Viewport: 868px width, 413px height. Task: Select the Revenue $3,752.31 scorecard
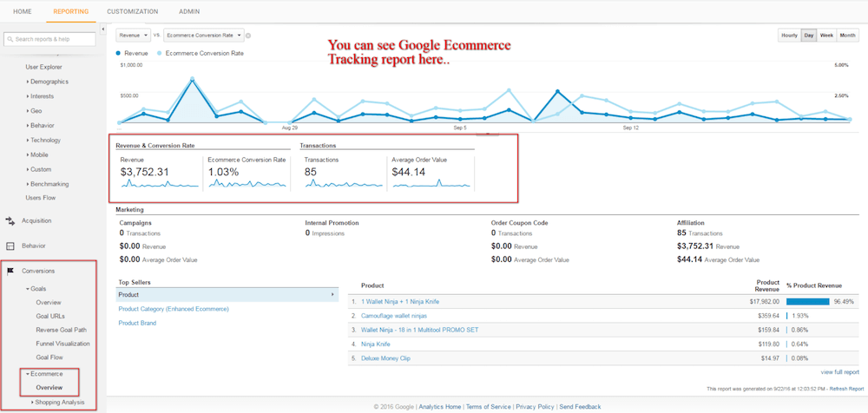point(159,173)
